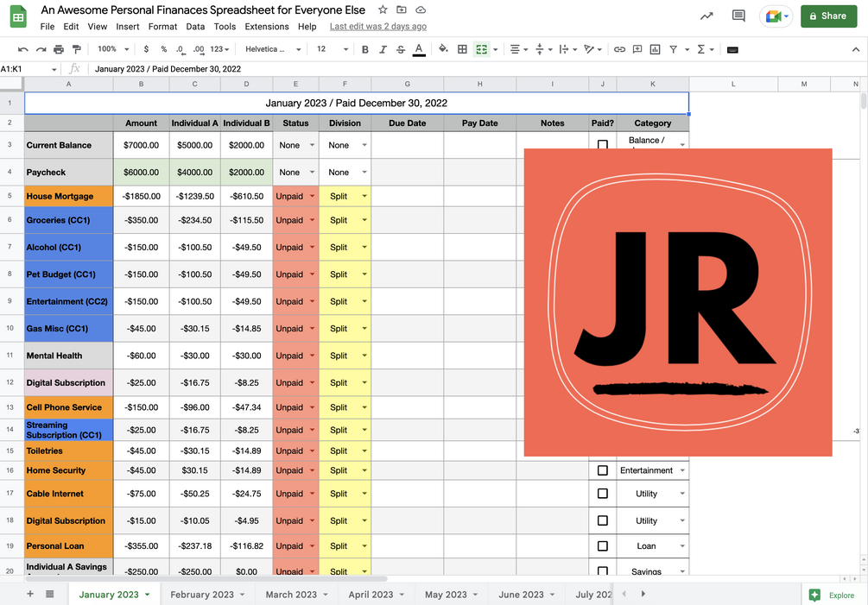
Task: Toggle strikethrough formatting
Action: (401, 49)
